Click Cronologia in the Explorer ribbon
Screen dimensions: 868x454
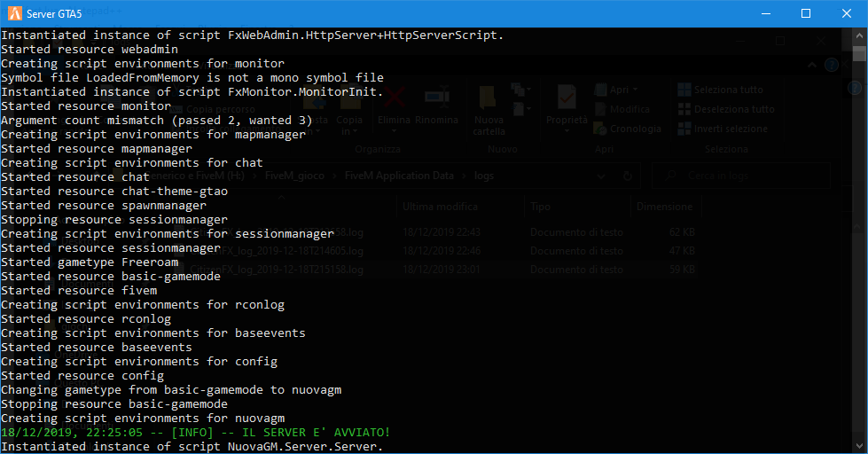pyautogui.click(x=628, y=129)
